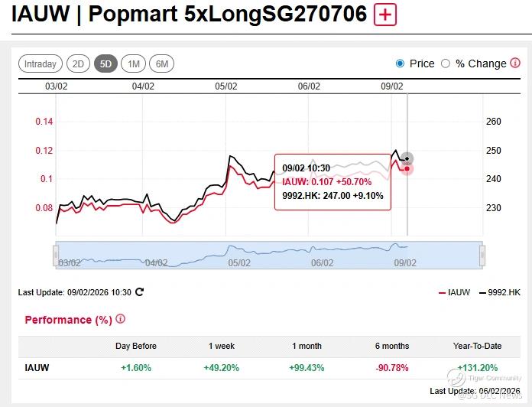Show the 6M chart range
The image size is (532, 407).
coord(161,63)
